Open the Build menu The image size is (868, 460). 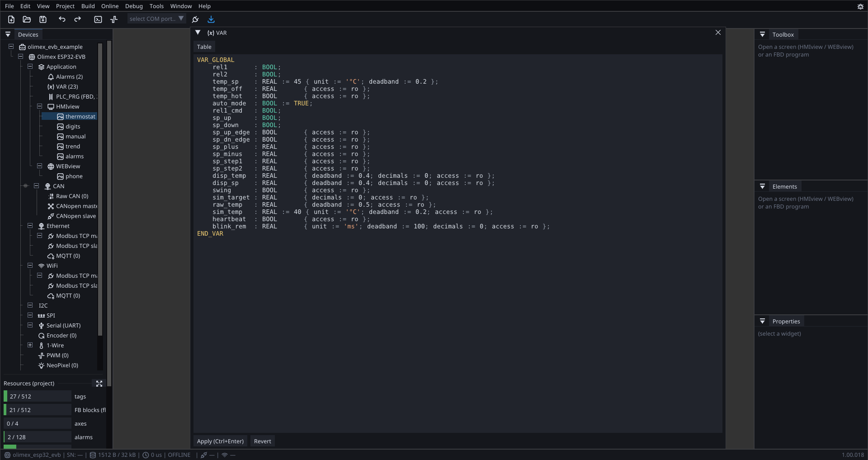(x=88, y=6)
